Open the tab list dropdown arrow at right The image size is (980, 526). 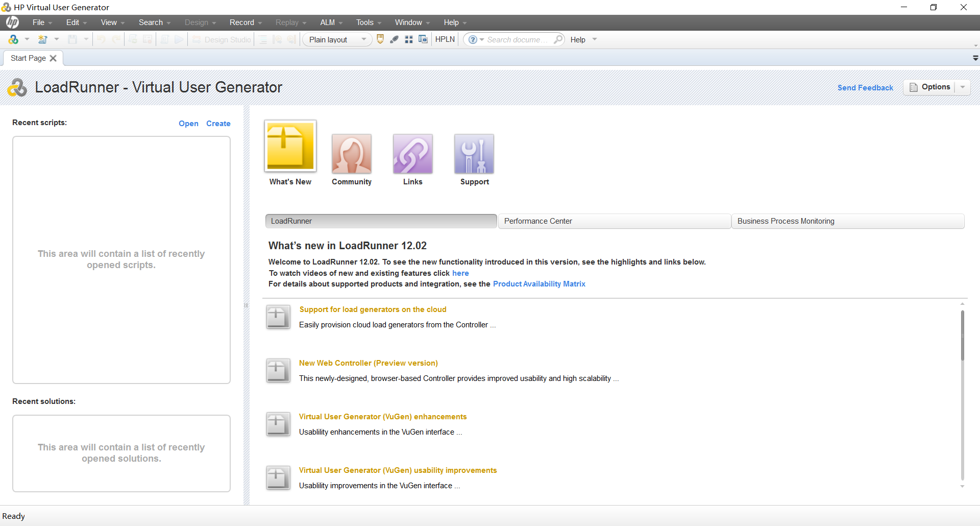[975, 58]
